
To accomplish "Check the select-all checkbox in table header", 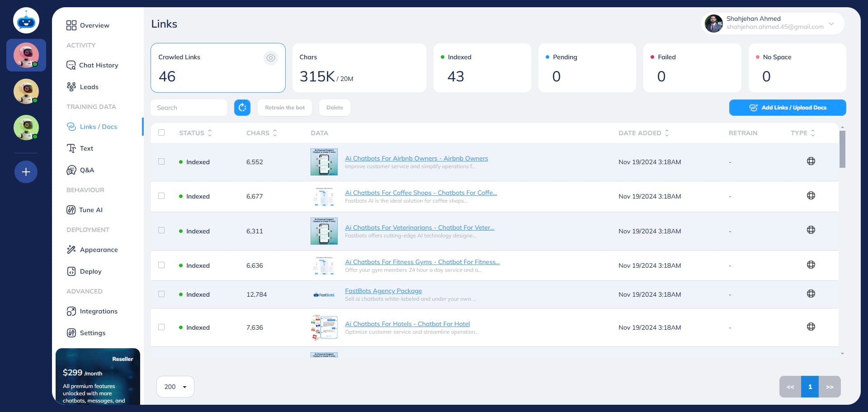I will point(161,133).
